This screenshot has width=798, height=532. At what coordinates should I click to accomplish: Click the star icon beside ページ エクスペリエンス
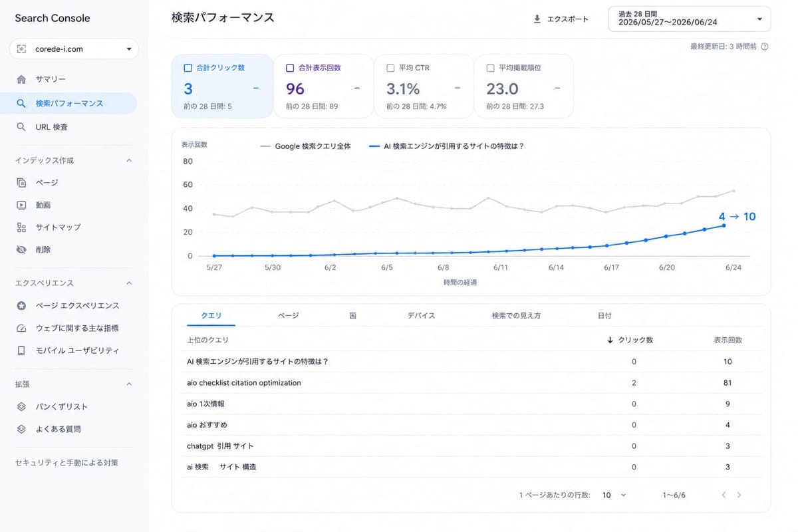tap(21, 305)
